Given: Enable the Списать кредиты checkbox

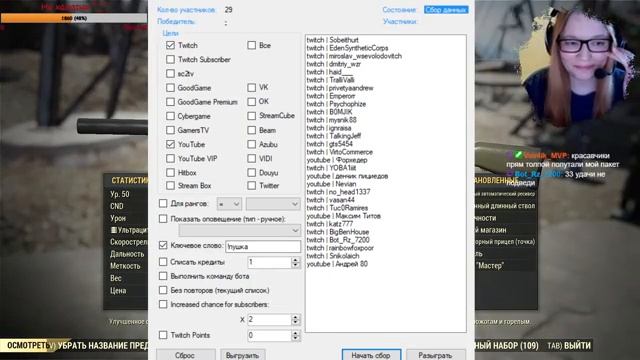Looking at the screenshot, I should (x=163, y=262).
